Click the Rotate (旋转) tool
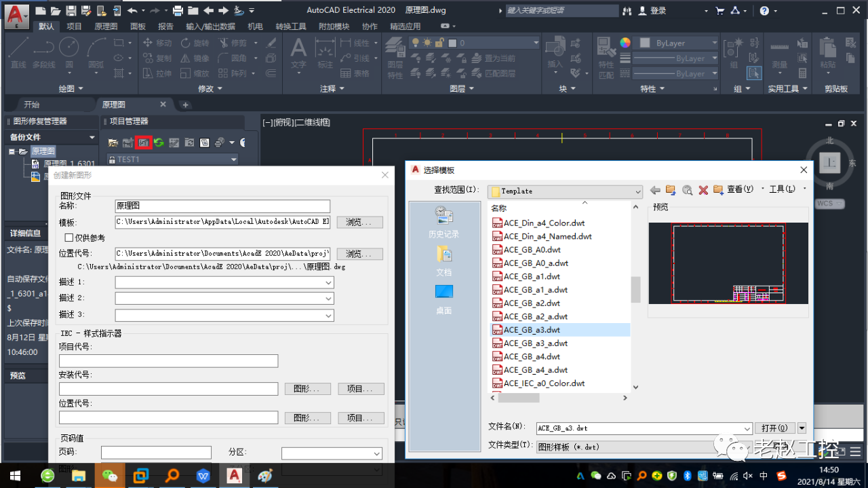Image resolution: width=868 pixels, height=488 pixels. click(x=194, y=43)
